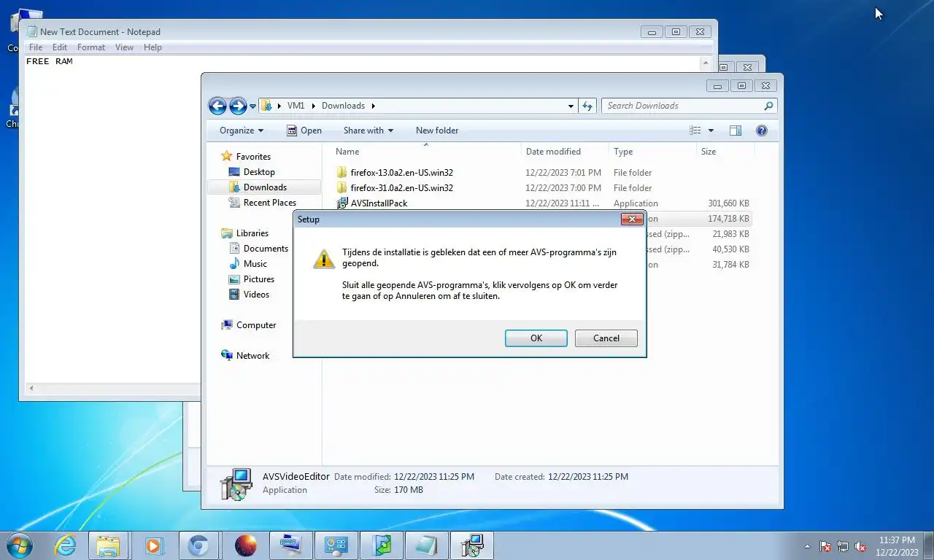Select the firefox-31.0a2.en-US.win32 folder
934x560 pixels.
click(x=401, y=188)
